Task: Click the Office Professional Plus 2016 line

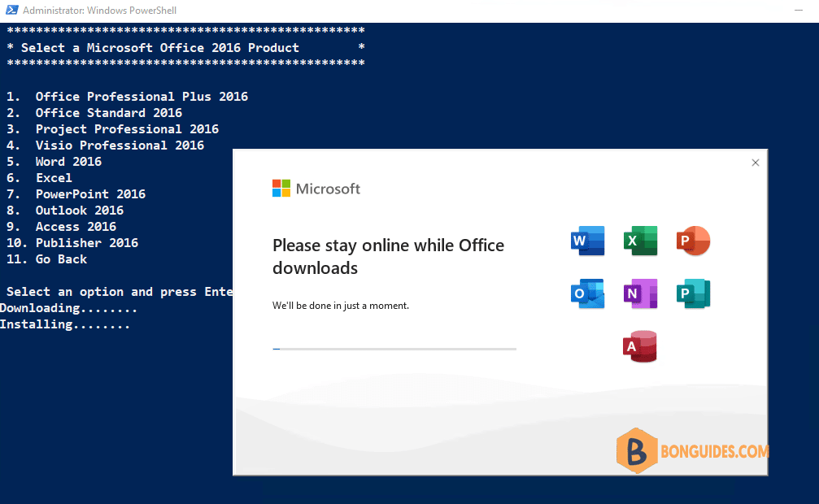Action: click(127, 97)
